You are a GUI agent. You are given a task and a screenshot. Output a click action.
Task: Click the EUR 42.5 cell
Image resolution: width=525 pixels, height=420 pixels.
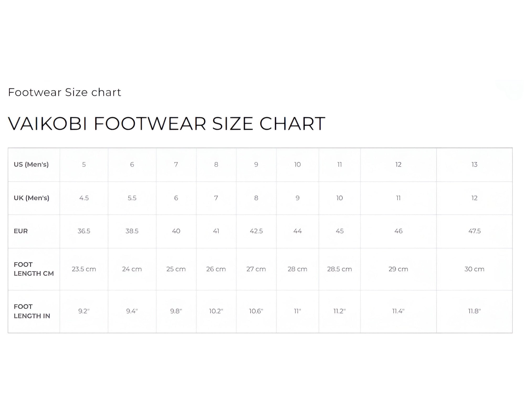click(x=256, y=231)
